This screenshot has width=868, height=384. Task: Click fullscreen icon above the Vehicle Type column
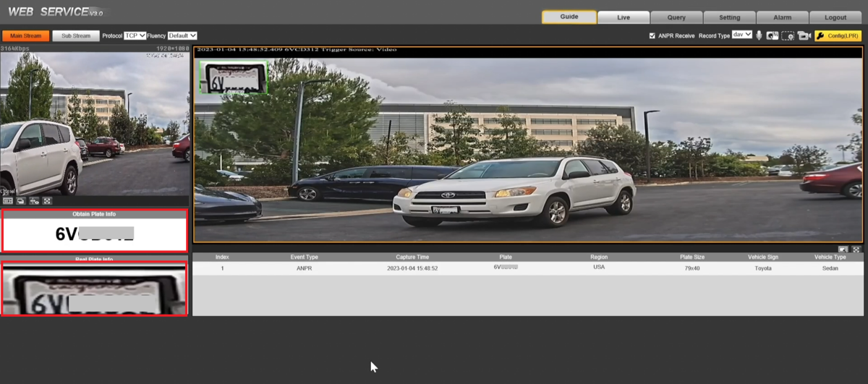tap(856, 249)
